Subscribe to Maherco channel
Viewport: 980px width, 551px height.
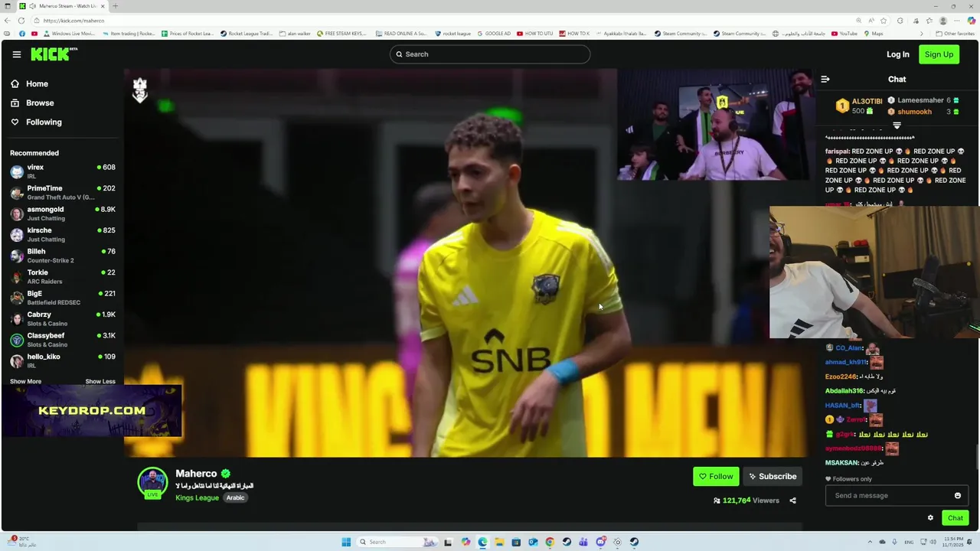click(x=773, y=477)
